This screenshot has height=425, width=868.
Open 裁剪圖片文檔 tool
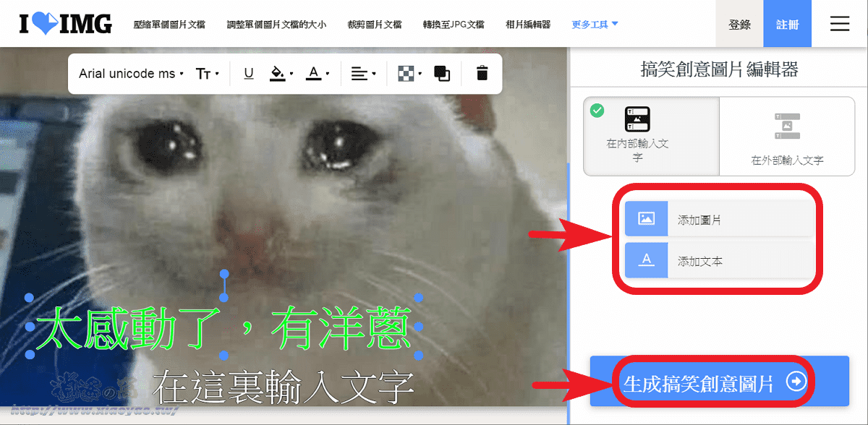375,24
